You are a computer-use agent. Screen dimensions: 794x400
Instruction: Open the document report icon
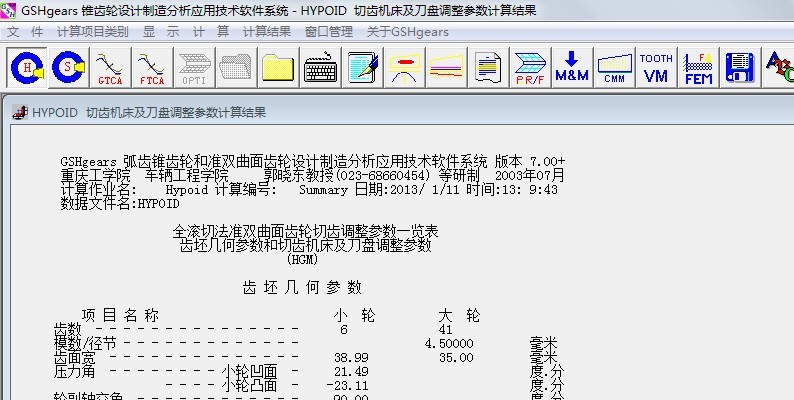point(489,67)
